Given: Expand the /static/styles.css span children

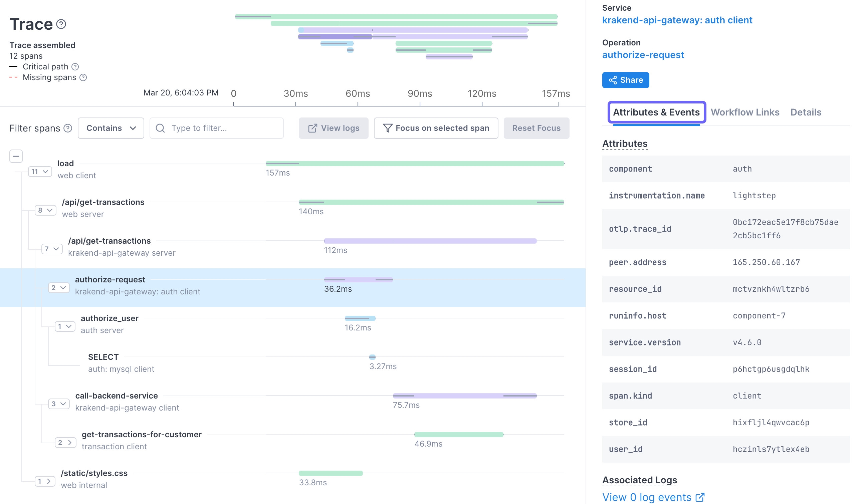Looking at the screenshot, I should [x=45, y=481].
